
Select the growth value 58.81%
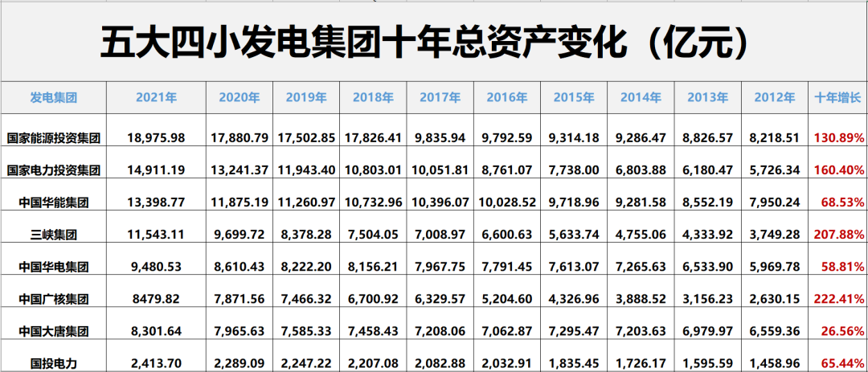click(842, 266)
